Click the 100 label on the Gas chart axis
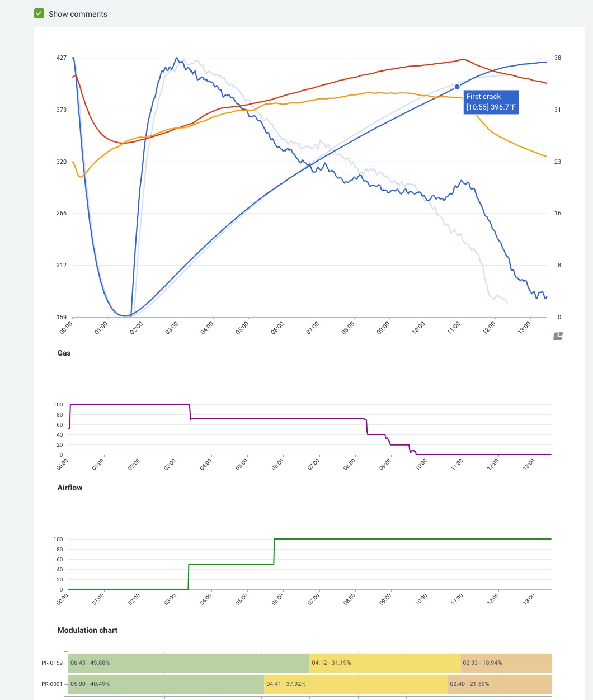Screen dimensions: 593x700 tap(58, 404)
